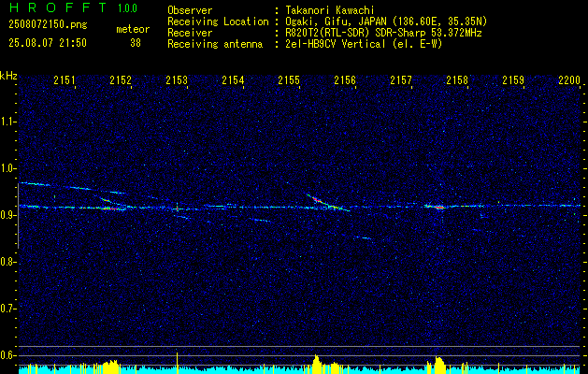The image size is (588, 374).
Task: Click the date stamp 25.08.07 21:50
Action: (48, 43)
